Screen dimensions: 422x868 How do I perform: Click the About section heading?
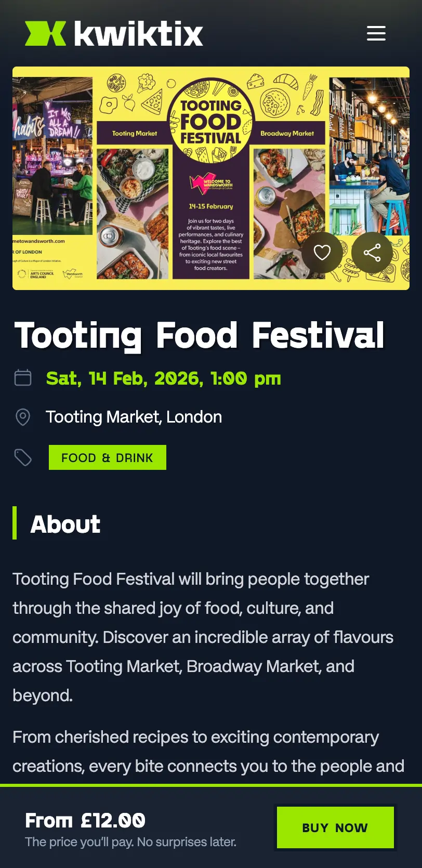[x=65, y=524]
